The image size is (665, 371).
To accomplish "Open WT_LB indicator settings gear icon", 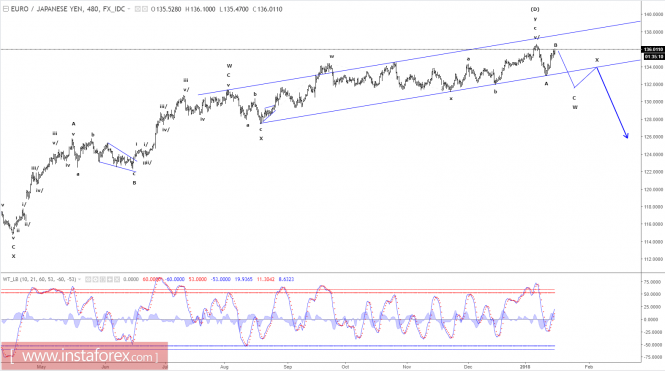I will point(95,279).
